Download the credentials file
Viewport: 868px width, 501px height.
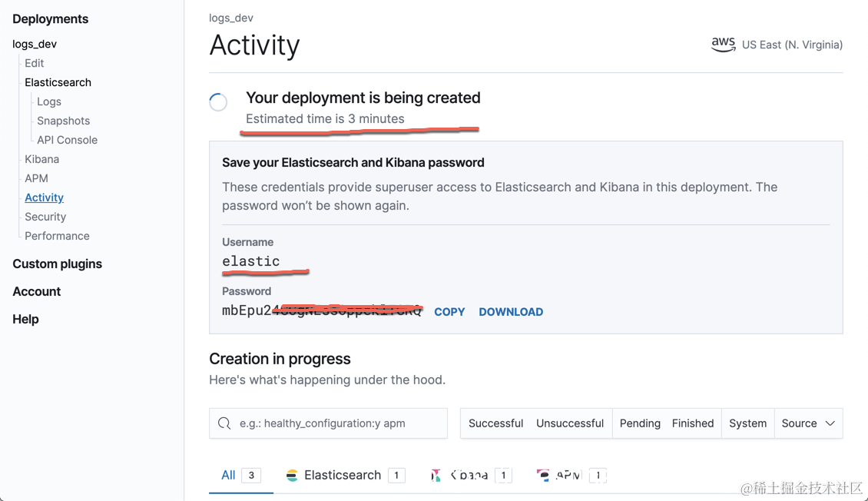point(511,312)
